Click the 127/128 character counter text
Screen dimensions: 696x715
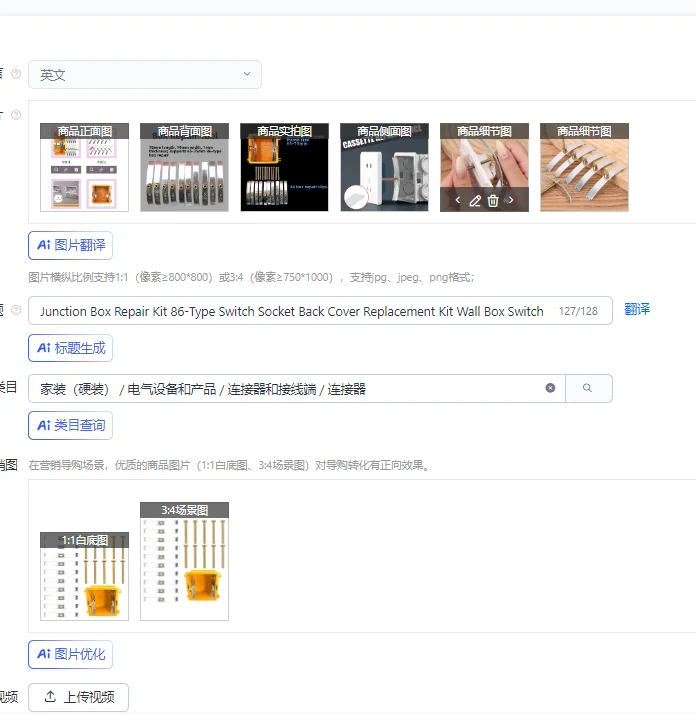[x=578, y=311]
